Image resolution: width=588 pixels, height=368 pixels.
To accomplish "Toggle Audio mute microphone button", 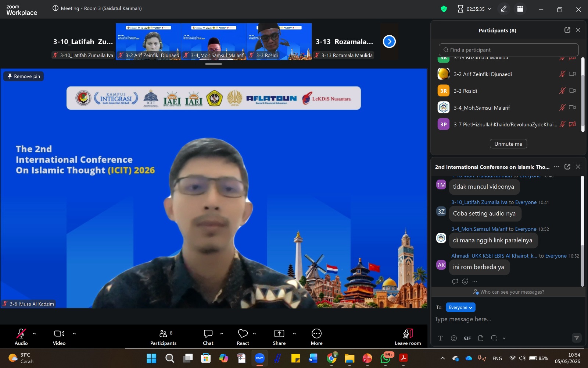I will pos(21,333).
